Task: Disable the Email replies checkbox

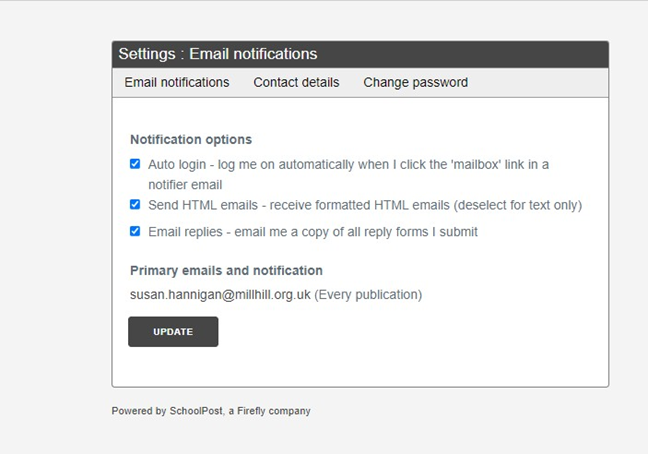Action: point(135,231)
